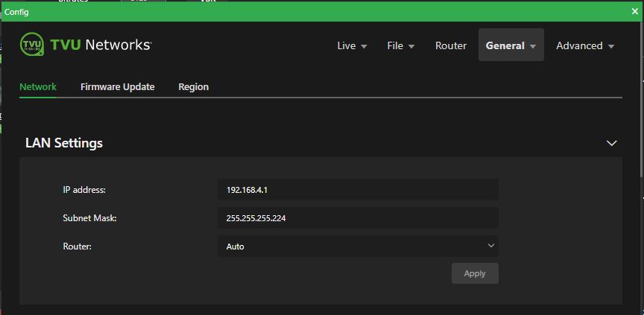Click the Apply button
Screen dimensions: 644x315
click(x=475, y=273)
